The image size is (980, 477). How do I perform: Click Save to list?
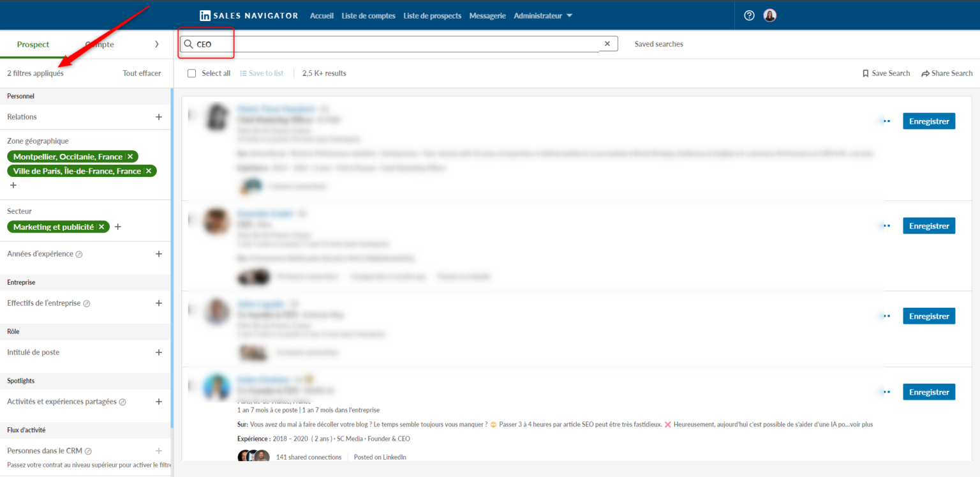pyautogui.click(x=262, y=73)
